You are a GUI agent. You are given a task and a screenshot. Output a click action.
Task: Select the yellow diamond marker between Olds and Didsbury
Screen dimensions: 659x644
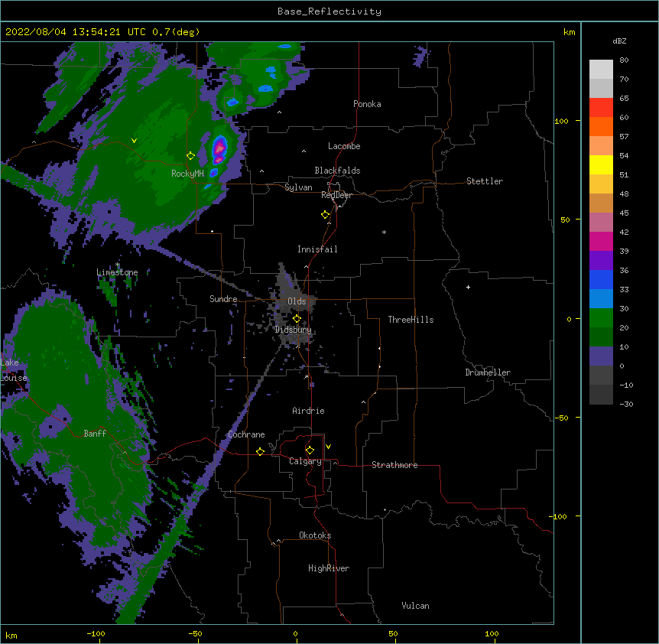pos(297,319)
